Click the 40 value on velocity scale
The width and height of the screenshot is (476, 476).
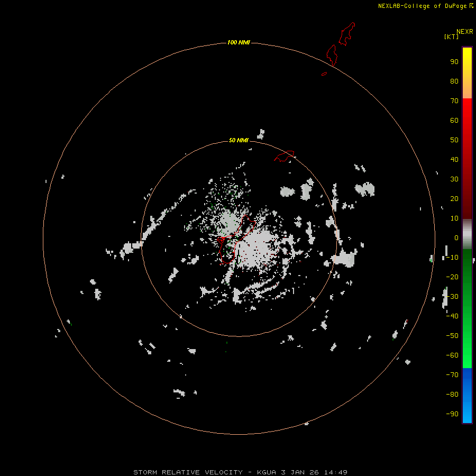454,159
